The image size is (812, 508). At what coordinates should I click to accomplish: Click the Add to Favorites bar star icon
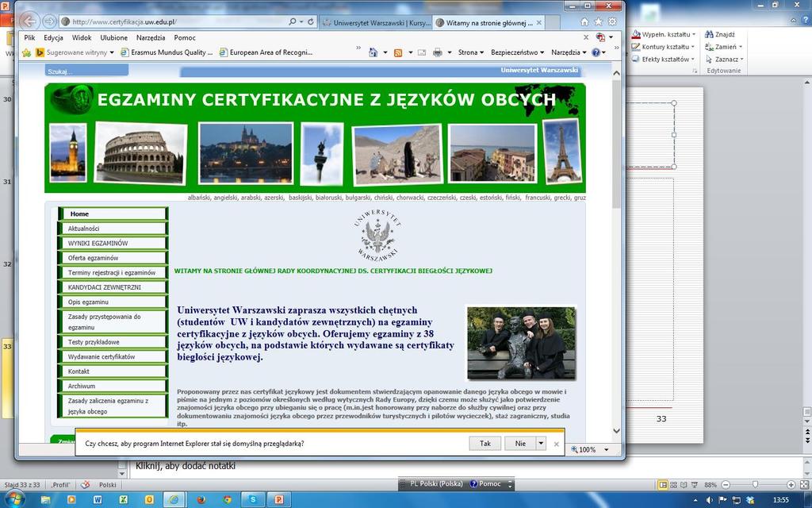click(26, 52)
